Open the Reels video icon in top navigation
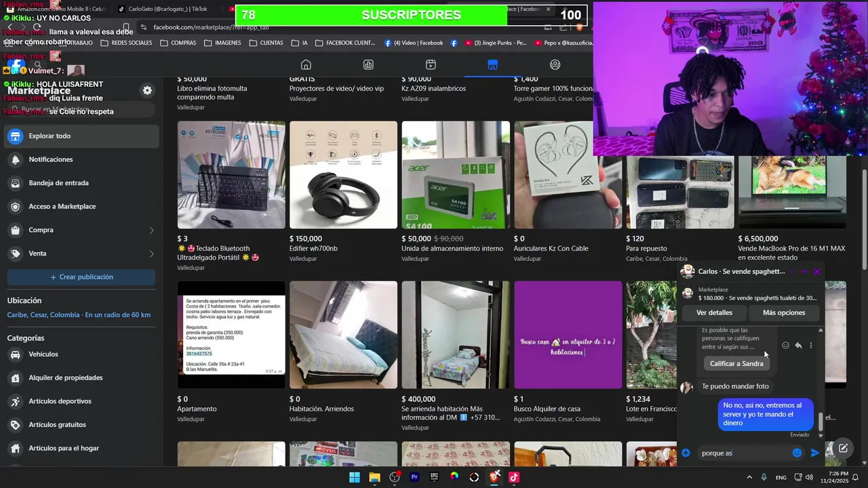 [431, 65]
